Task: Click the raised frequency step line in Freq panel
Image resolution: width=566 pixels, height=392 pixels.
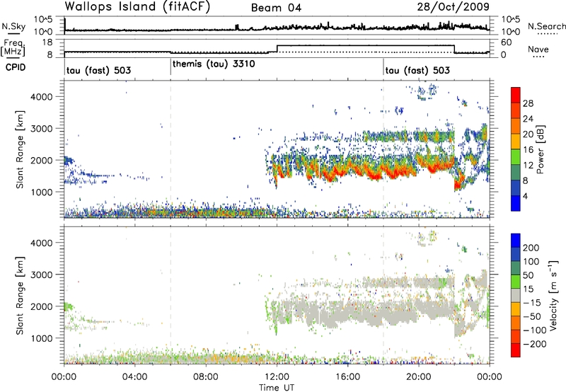Action: coord(365,45)
